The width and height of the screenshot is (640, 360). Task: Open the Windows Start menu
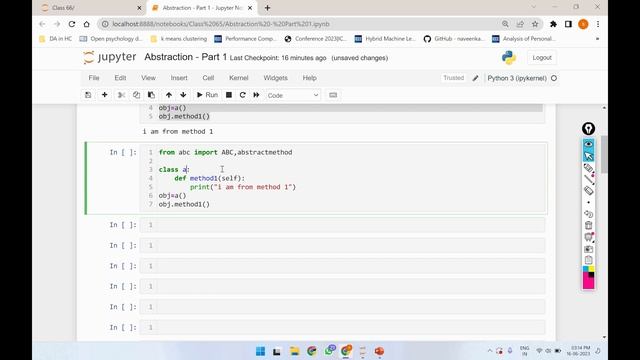(x=260, y=351)
